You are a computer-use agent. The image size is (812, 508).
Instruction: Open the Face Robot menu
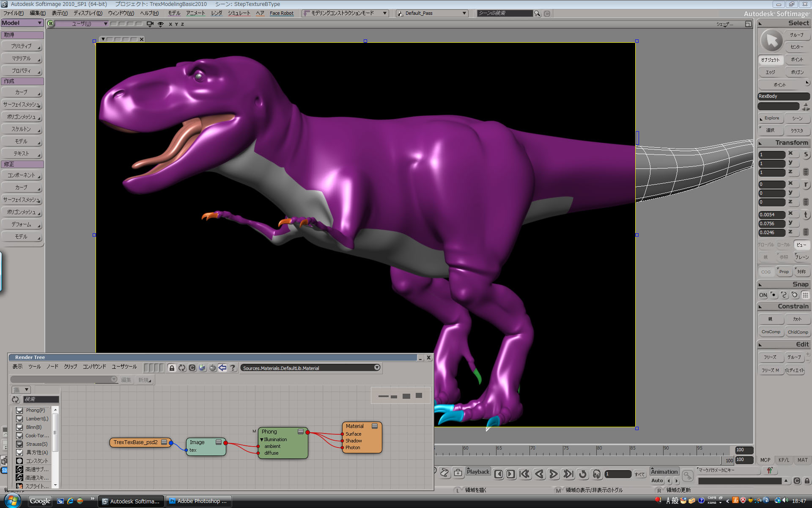[281, 13]
